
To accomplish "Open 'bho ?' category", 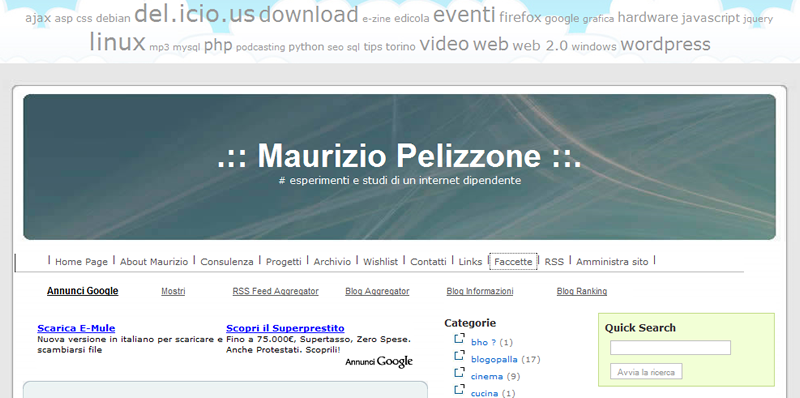I will click(483, 342).
